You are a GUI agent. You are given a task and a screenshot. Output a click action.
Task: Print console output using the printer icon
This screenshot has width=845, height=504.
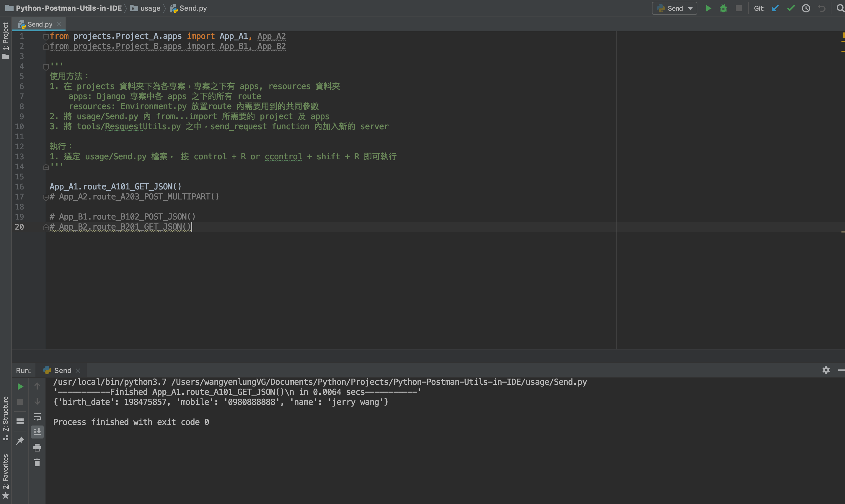tap(37, 448)
